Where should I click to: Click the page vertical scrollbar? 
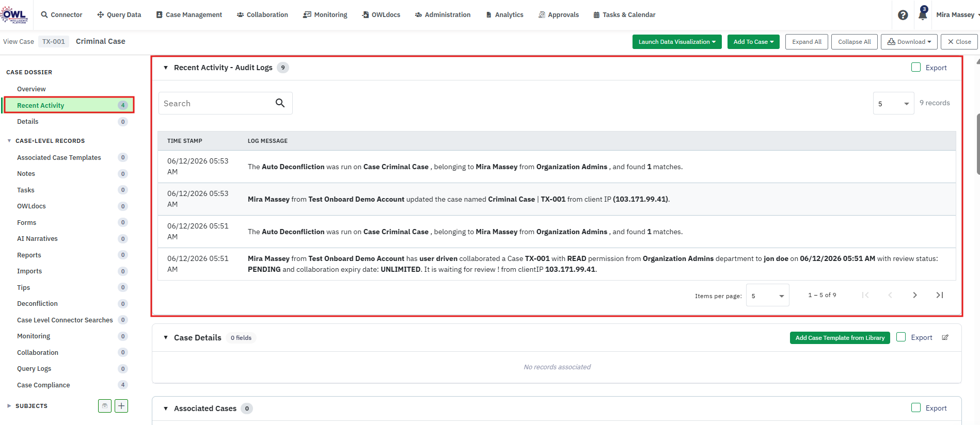(978, 144)
